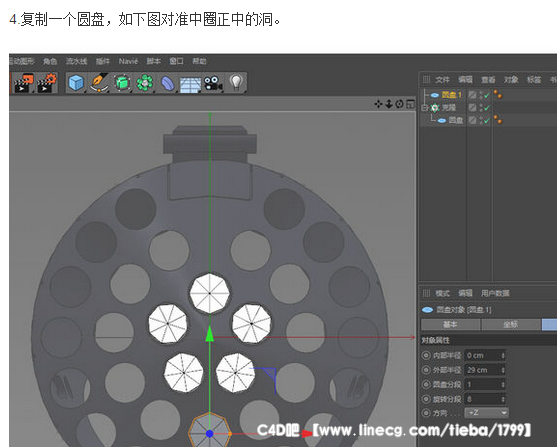
Task: Click the green Subdivision Surface generator icon
Action: (122, 82)
